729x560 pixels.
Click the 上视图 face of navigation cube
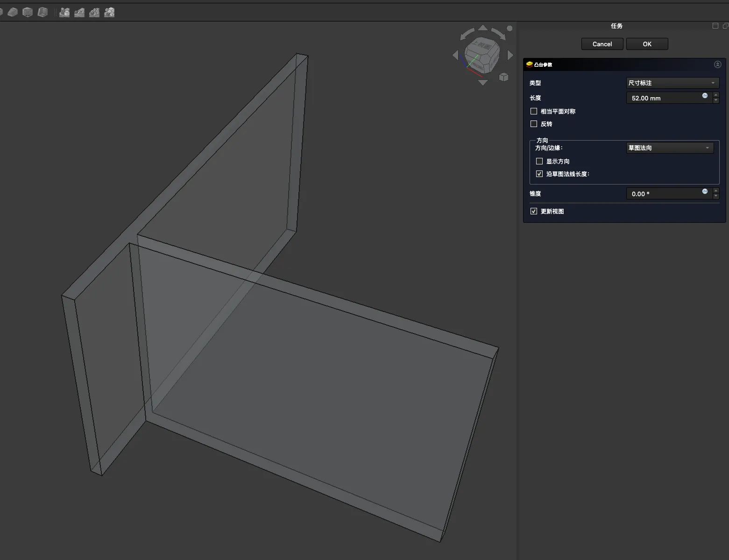click(x=482, y=46)
